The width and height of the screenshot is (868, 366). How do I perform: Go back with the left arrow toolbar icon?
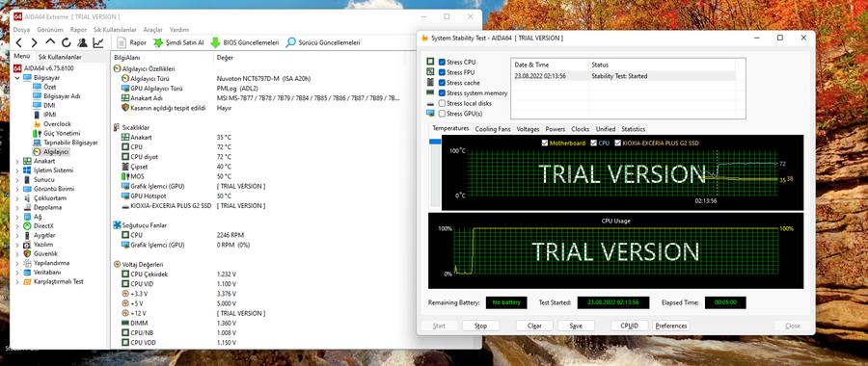click(x=18, y=42)
